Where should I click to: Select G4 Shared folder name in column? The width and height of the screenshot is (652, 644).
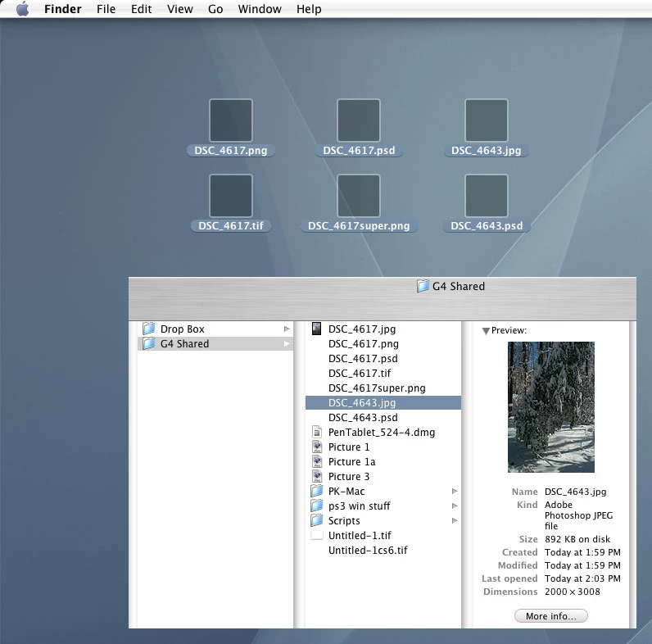click(x=184, y=343)
